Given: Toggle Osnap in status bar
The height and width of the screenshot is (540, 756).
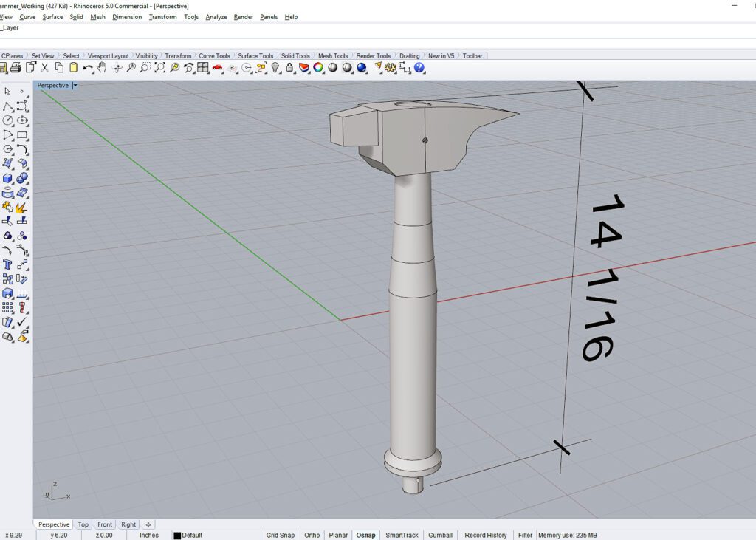Looking at the screenshot, I should [x=365, y=535].
